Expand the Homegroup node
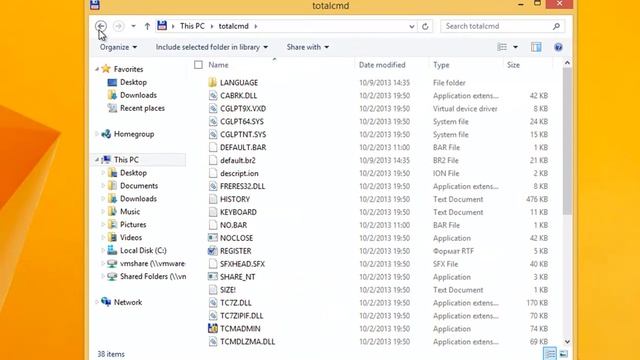This screenshot has width=640, height=360. click(97, 134)
